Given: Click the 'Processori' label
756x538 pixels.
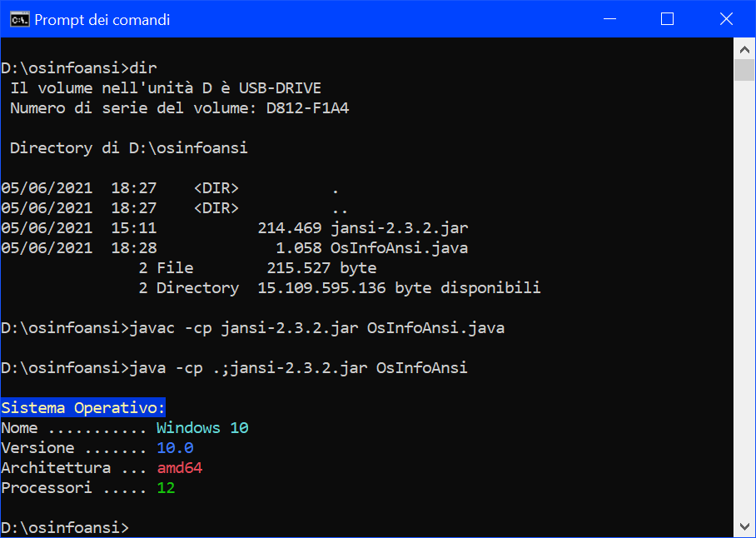Looking at the screenshot, I should (x=47, y=488).
